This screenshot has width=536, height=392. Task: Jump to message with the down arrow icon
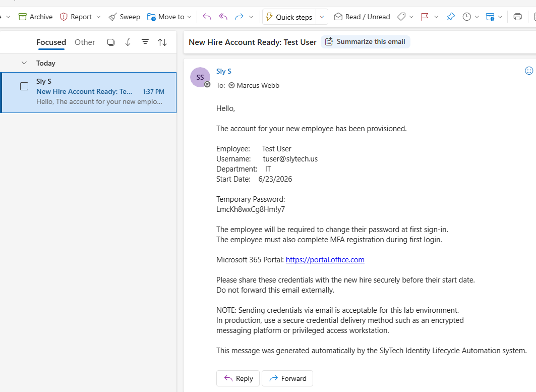(x=128, y=42)
